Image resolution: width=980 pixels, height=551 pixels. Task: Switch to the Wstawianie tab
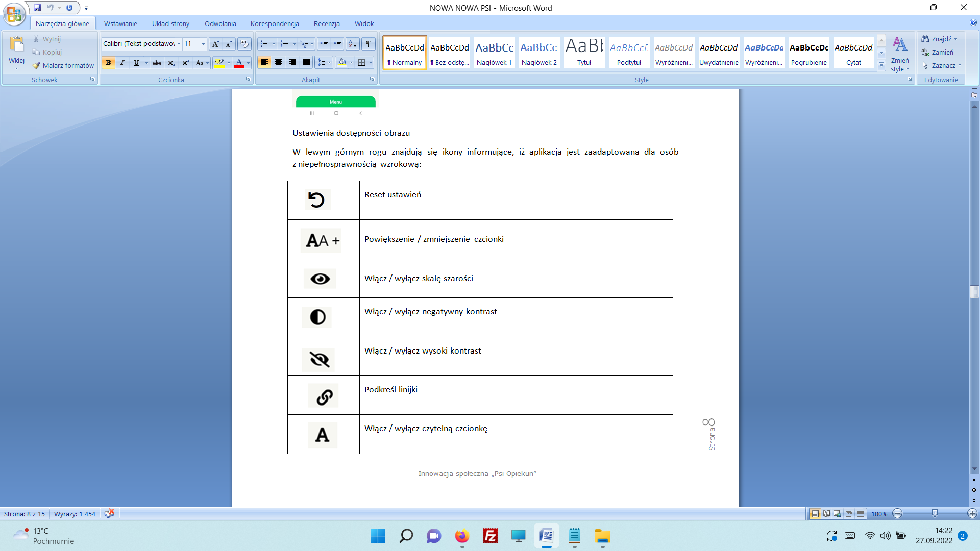(x=120, y=23)
